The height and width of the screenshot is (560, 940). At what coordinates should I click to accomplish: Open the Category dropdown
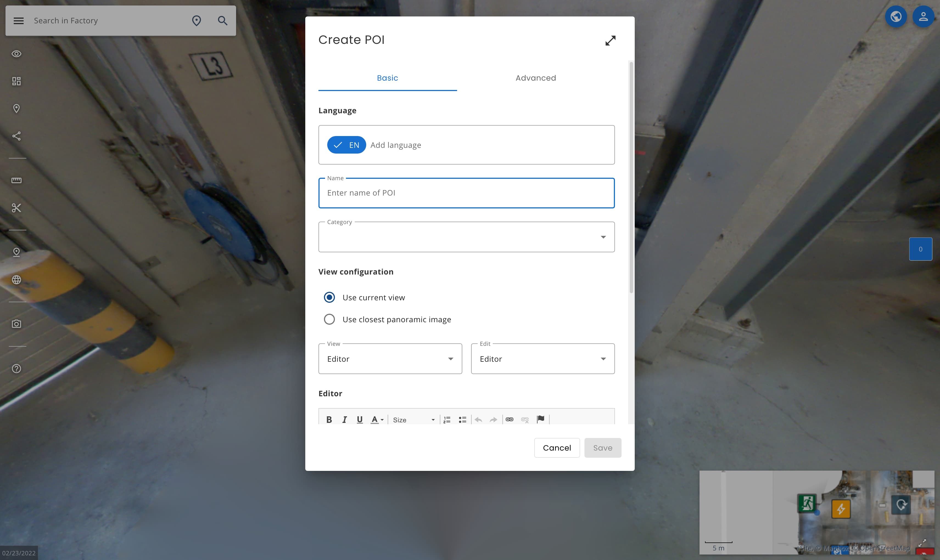pos(466,237)
